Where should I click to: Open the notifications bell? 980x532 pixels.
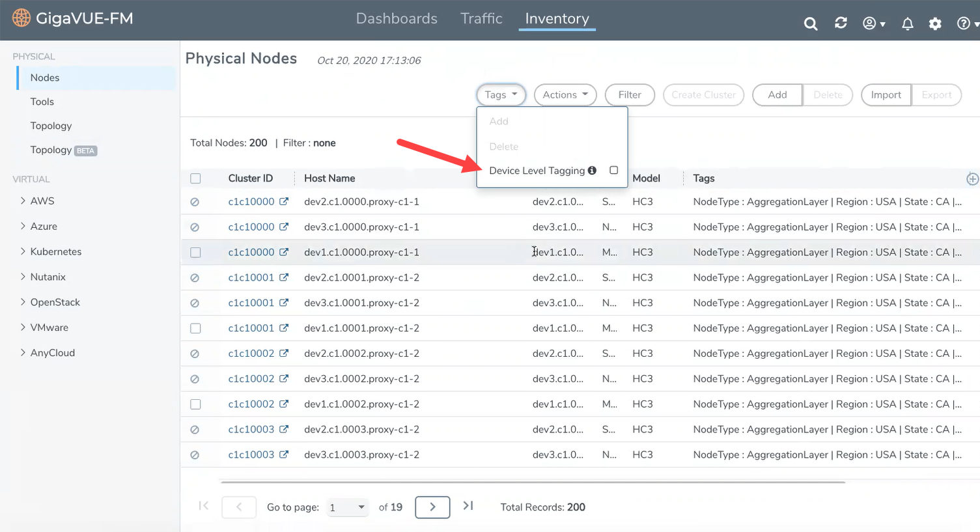coord(907,24)
